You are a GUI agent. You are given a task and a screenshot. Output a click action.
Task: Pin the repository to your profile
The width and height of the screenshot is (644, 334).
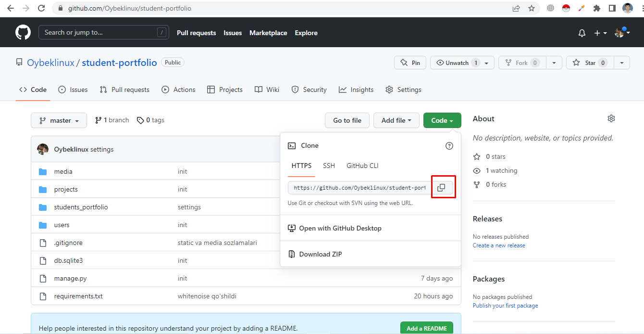click(x=410, y=63)
